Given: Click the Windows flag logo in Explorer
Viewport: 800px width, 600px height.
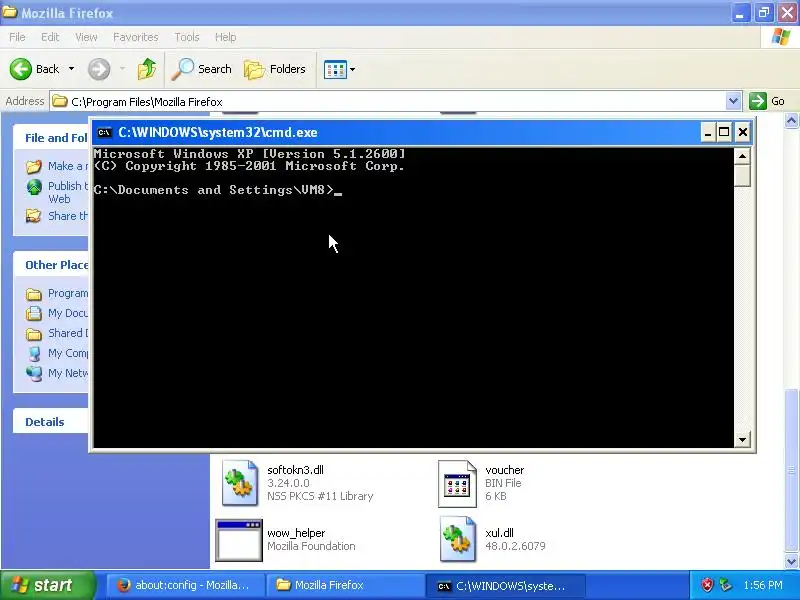Looking at the screenshot, I should (781, 37).
